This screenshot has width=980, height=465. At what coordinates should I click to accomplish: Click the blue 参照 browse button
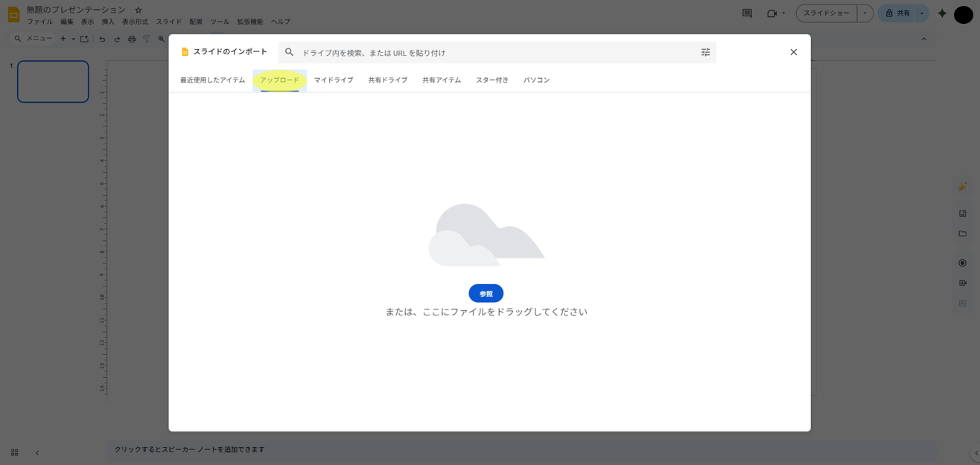pyautogui.click(x=486, y=294)
